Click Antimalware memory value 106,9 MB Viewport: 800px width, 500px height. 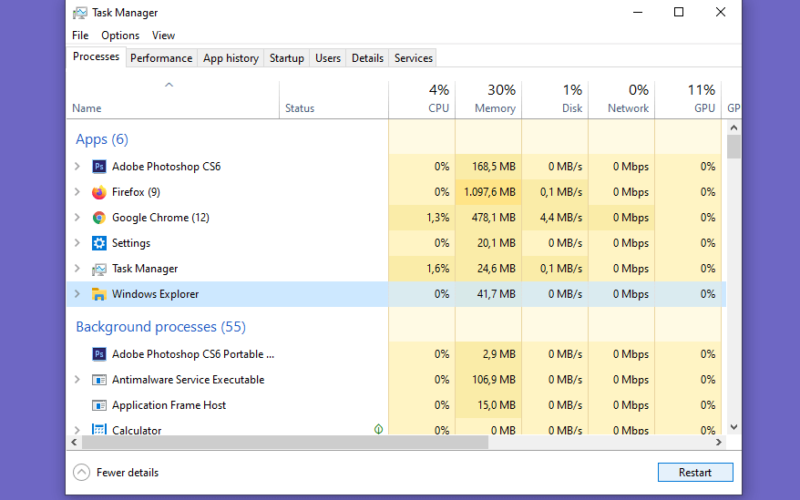[494, 380]
